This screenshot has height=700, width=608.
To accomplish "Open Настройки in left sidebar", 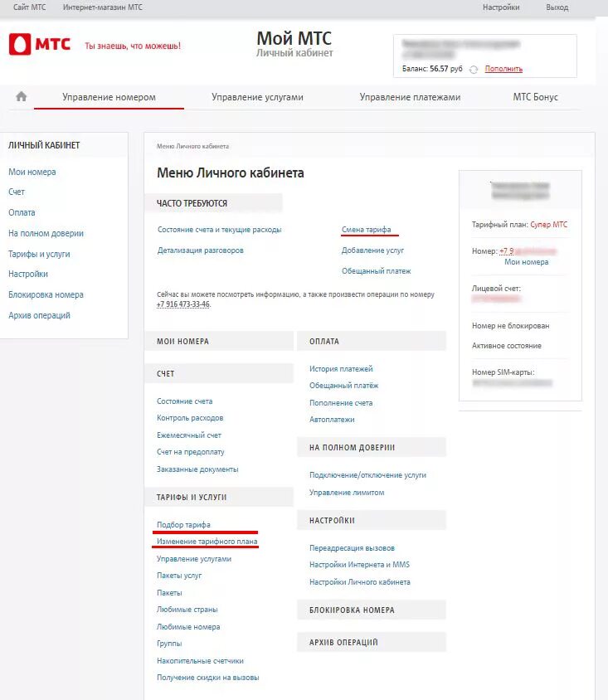I will (x=28, y=274).
